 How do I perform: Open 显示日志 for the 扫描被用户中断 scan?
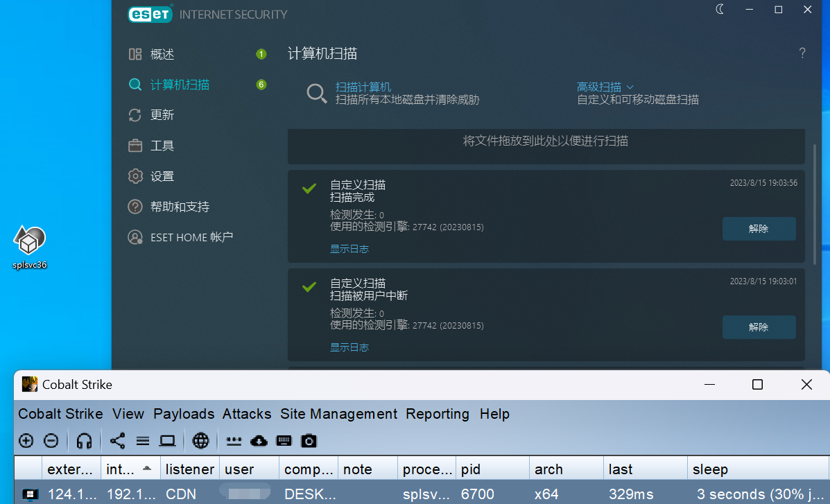(x=349, y=347)
